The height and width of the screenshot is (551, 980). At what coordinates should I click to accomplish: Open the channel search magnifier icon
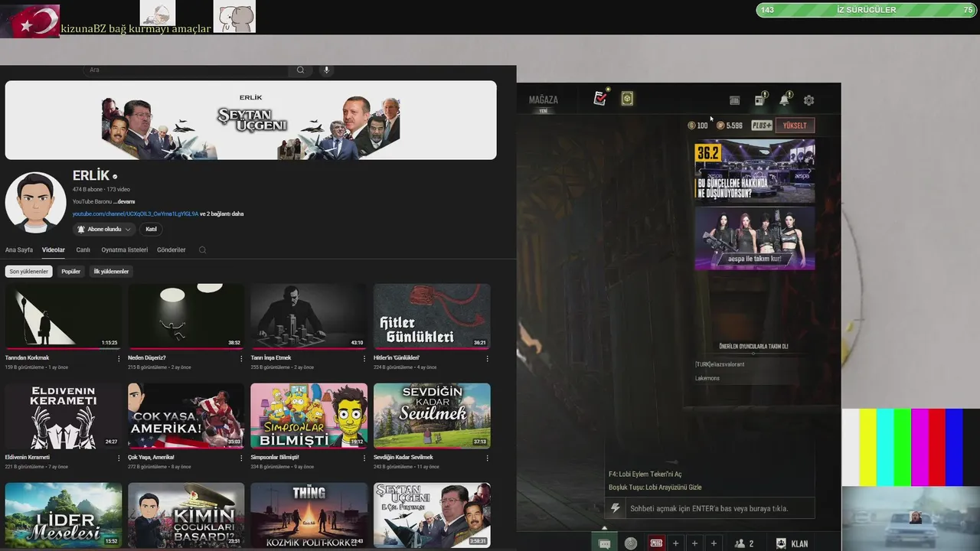point(202,249)
